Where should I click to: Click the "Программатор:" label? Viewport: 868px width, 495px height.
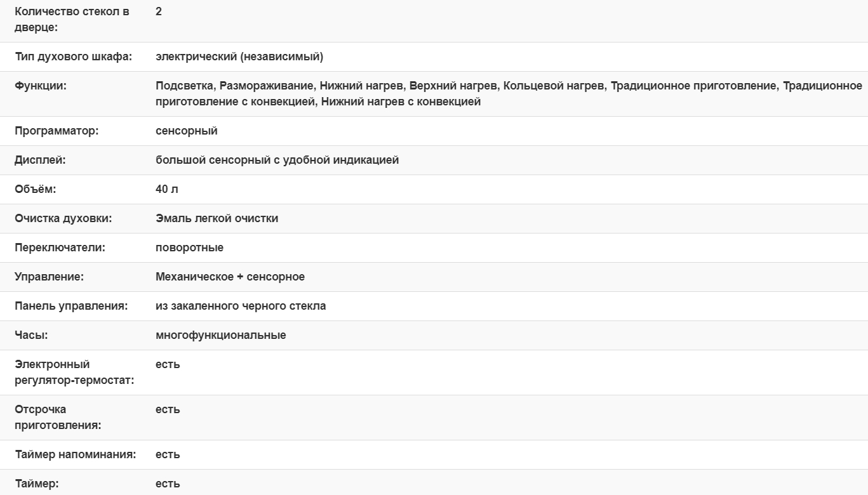click(x=57, y=131)
